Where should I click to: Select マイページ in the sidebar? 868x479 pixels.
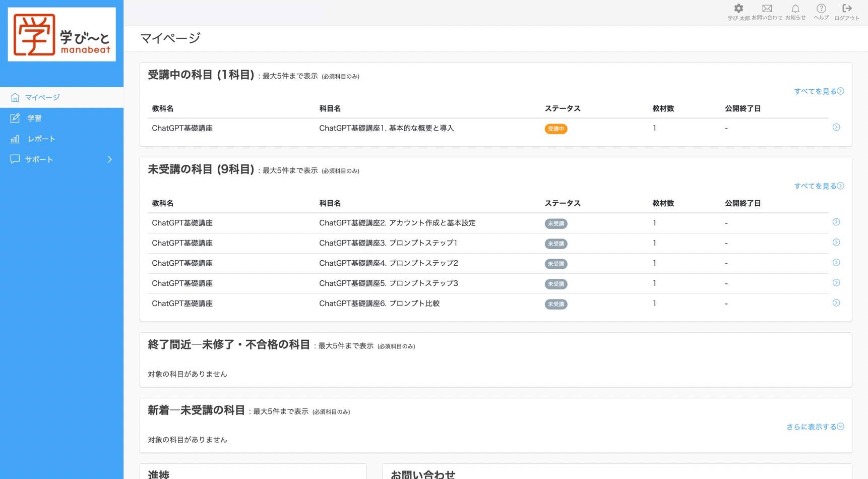click(42, 97)
